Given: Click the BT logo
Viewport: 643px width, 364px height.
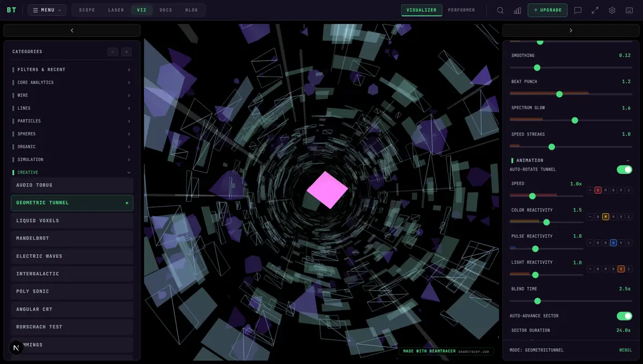Looking at the screenshot, I should (x=11, y=10).
